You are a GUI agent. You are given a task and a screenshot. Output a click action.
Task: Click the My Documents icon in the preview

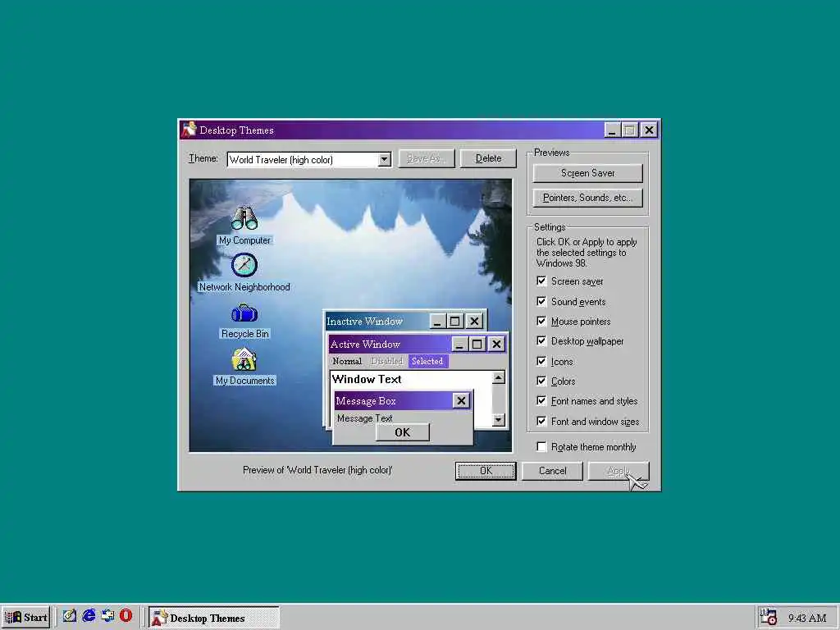[x=244, y=359]
